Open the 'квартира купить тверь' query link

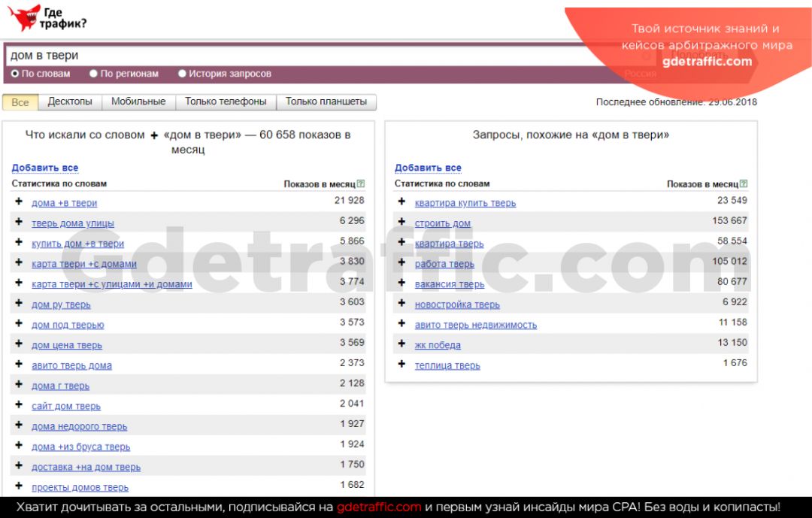click(465, 203)
